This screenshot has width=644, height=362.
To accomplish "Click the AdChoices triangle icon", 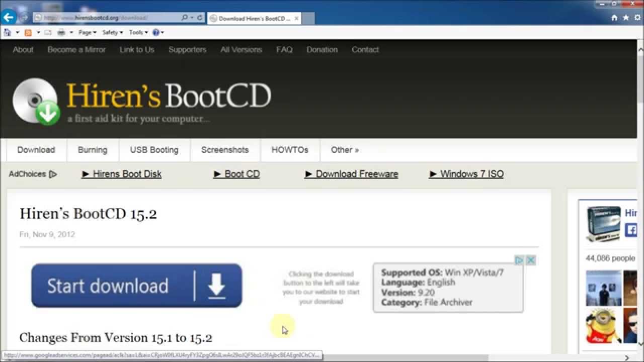I will click(53, 174).
